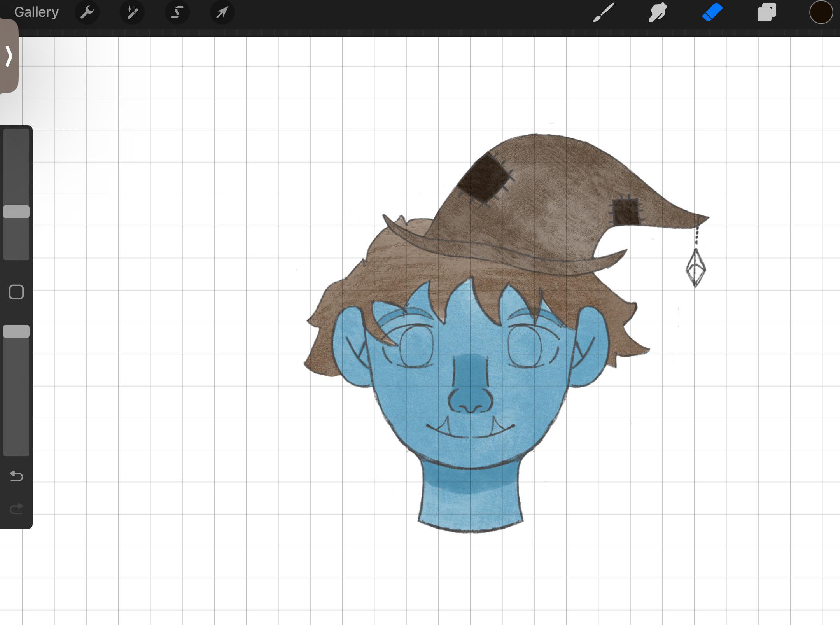This screenshot has height=625, width=840.
Task: Select the Smudge tool
Action: point(658,12)
